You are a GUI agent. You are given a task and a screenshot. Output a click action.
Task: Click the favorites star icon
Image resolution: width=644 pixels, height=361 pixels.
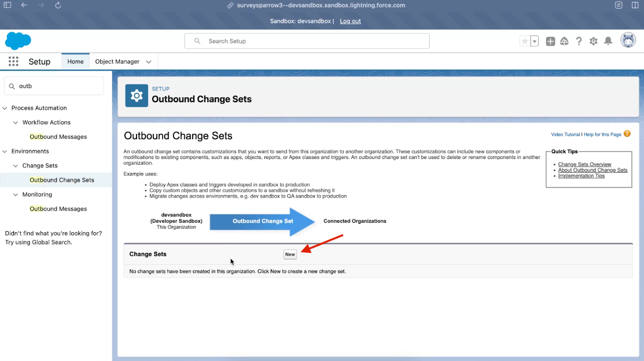[525, 41]
